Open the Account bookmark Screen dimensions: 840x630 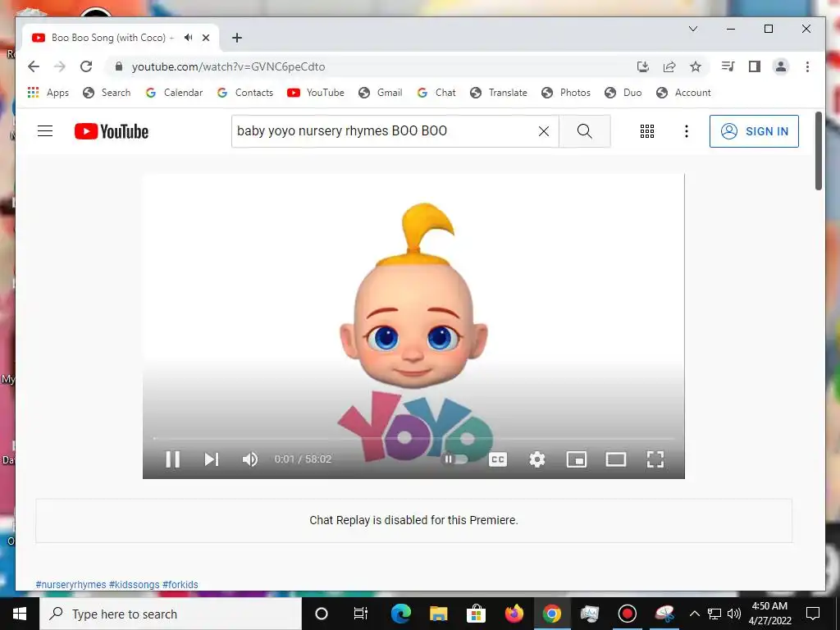point(683,92)
